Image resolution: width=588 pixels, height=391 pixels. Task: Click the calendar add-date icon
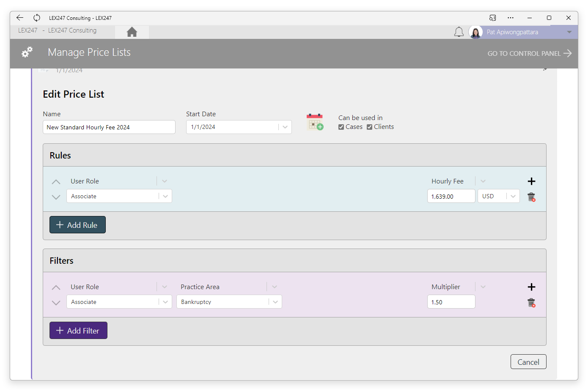(x=315, y=122)
